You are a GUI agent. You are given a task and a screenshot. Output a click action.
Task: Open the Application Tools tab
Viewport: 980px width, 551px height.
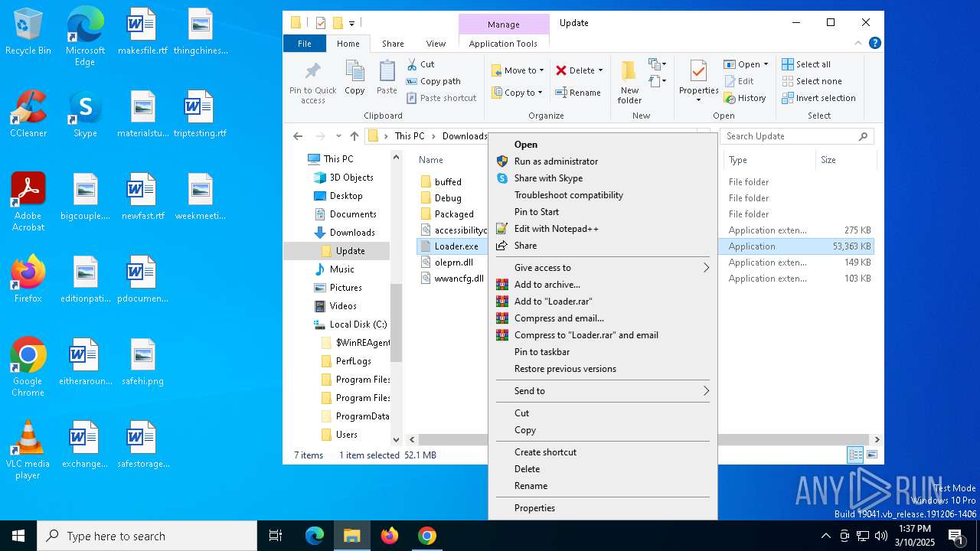pyautogui.click(x=503, y=44)
